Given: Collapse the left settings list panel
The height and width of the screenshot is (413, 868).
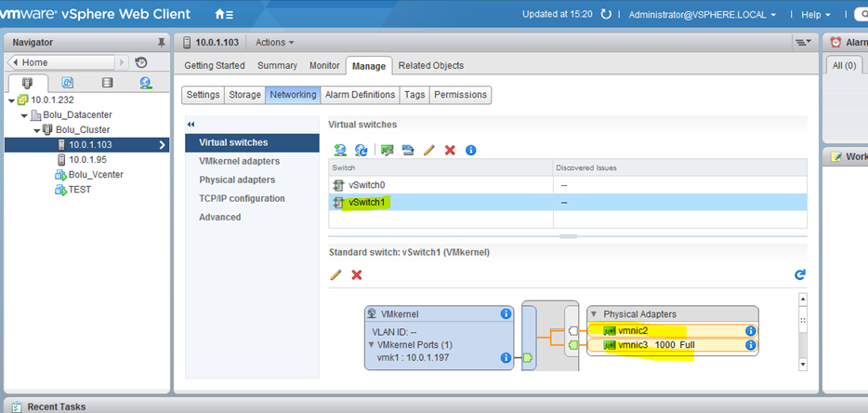Looking at the screenshot, I should click(191, 124).
